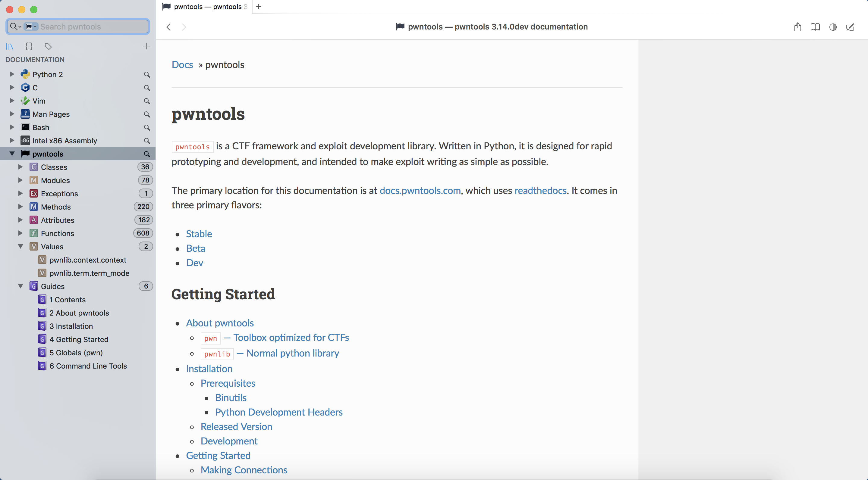Collapse the Guides section
868x480 pixels.
click(21, 285)
